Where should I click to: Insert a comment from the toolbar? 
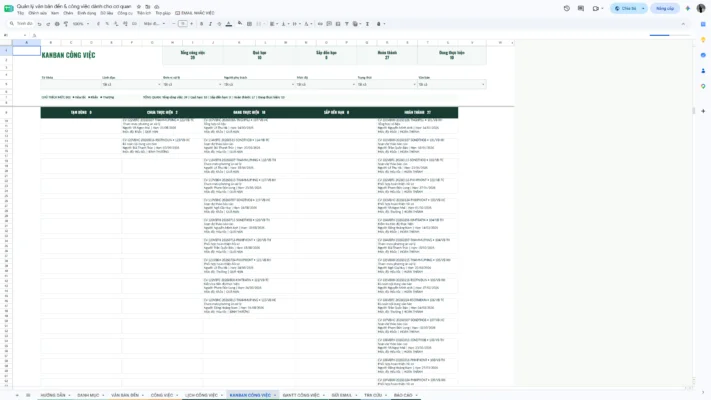tap(329, 24)
